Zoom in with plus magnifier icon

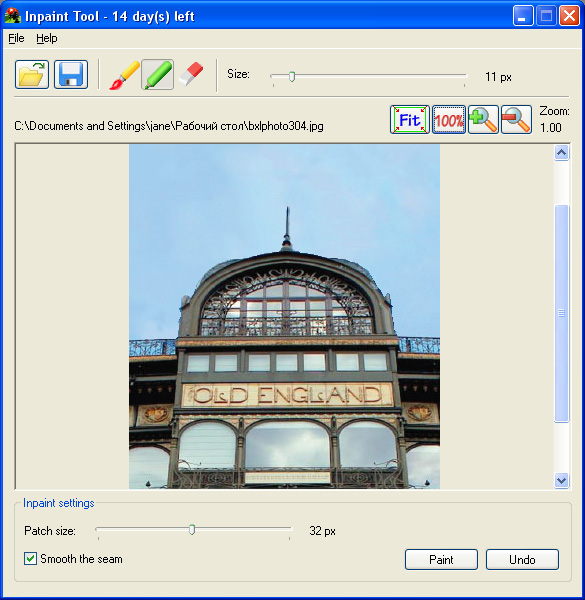coord(483,120)
